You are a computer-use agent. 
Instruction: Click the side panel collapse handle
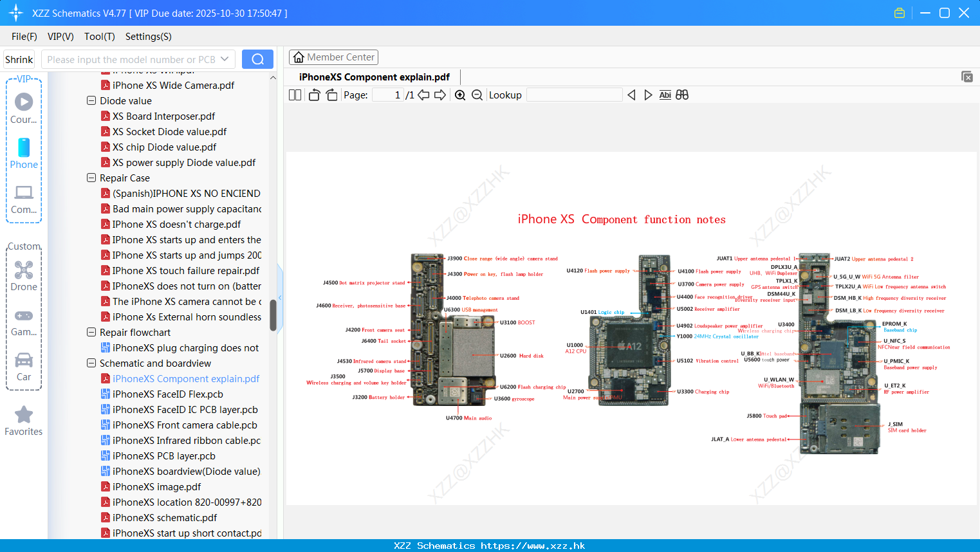280,297
